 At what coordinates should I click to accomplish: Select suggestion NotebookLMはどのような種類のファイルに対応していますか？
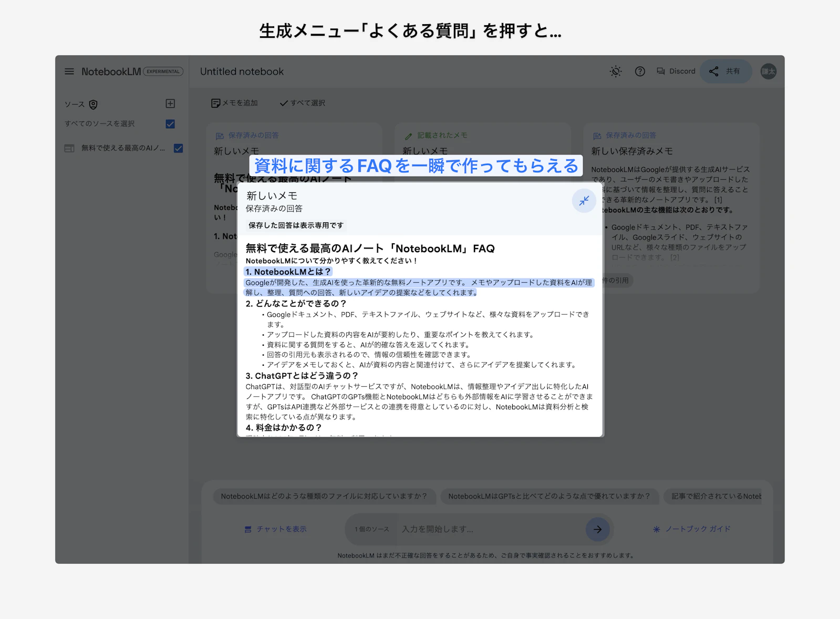(x=324, y=496)
